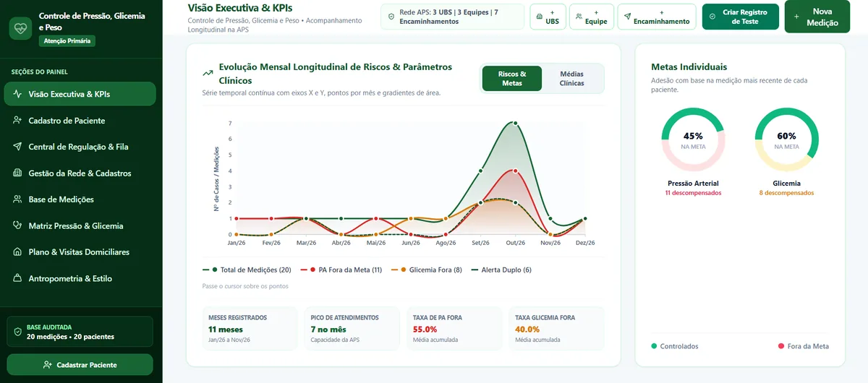
Task: Click the paper-plane icon beside Central de Regulação
Action: pos(17,147)
